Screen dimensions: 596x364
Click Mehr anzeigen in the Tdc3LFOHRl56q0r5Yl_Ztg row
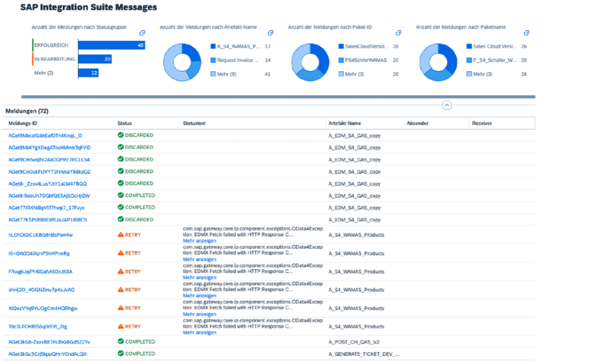click(199, 333)
